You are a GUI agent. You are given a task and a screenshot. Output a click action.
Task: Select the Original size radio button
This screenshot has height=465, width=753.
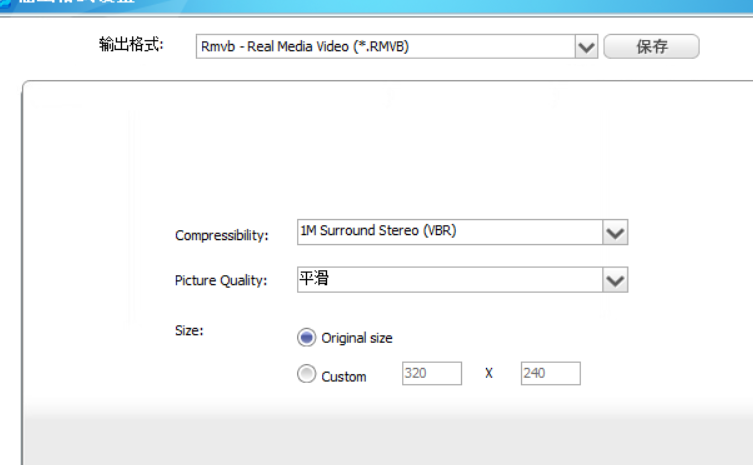click(306, 337)
